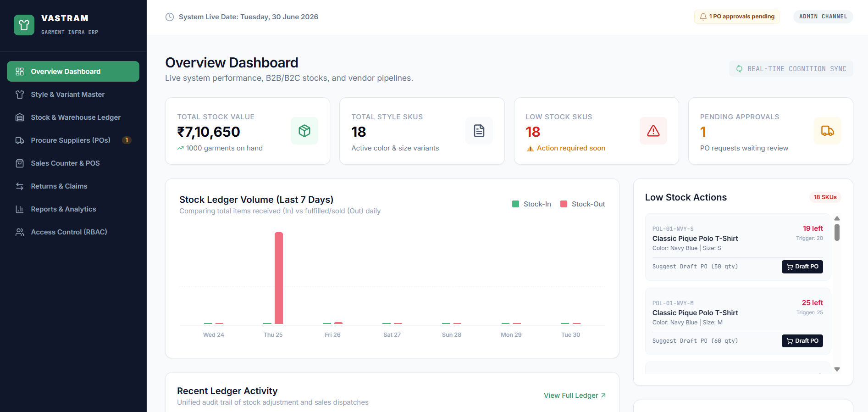Click the '19 left' stock count
Viewport: 868px width, 412px height.
click(813, 228)
